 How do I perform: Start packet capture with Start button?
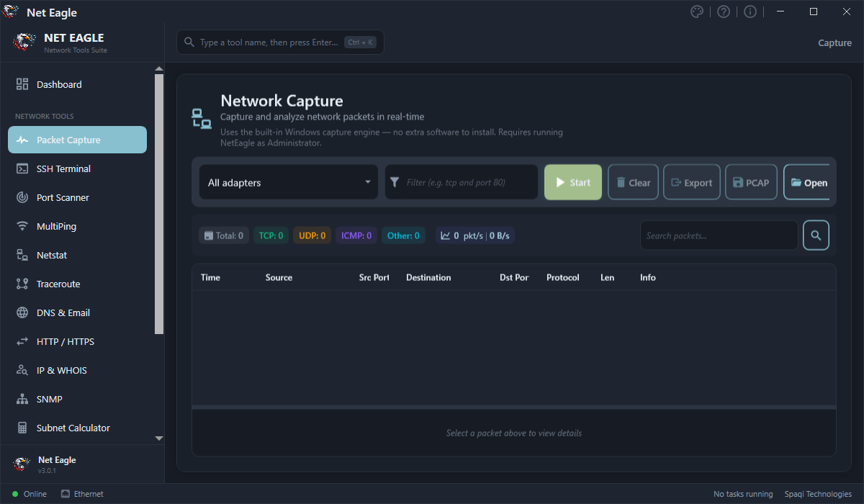click(x=573, y=182)
